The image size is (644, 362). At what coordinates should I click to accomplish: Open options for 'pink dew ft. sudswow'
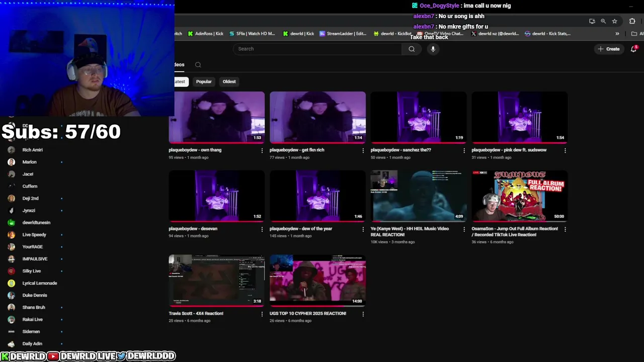pos(565,150)
